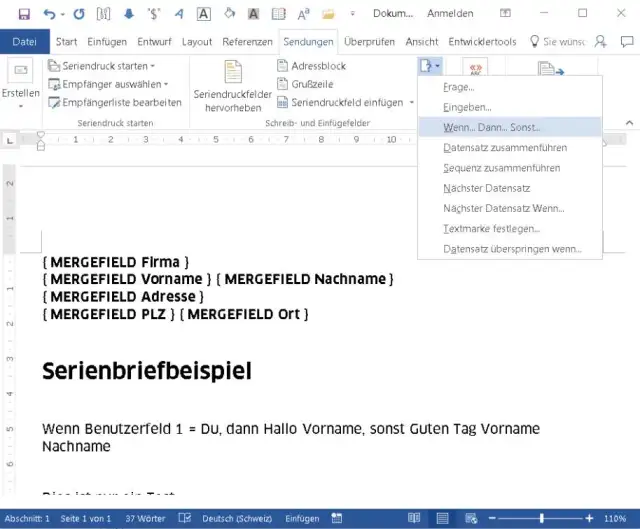Switch to the Einfügen tab

[107, 42]
